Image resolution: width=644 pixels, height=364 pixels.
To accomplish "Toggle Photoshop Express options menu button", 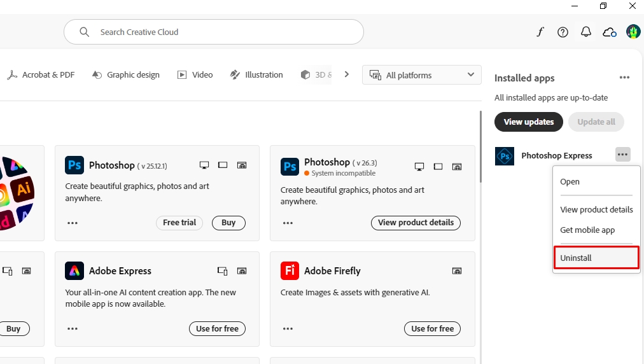I will [622, 155].
